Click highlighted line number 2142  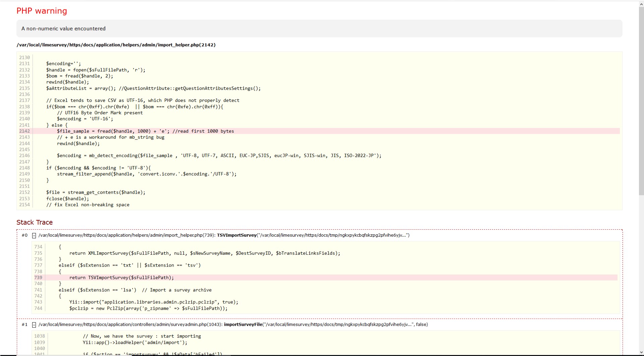click(x=24, y=131)
